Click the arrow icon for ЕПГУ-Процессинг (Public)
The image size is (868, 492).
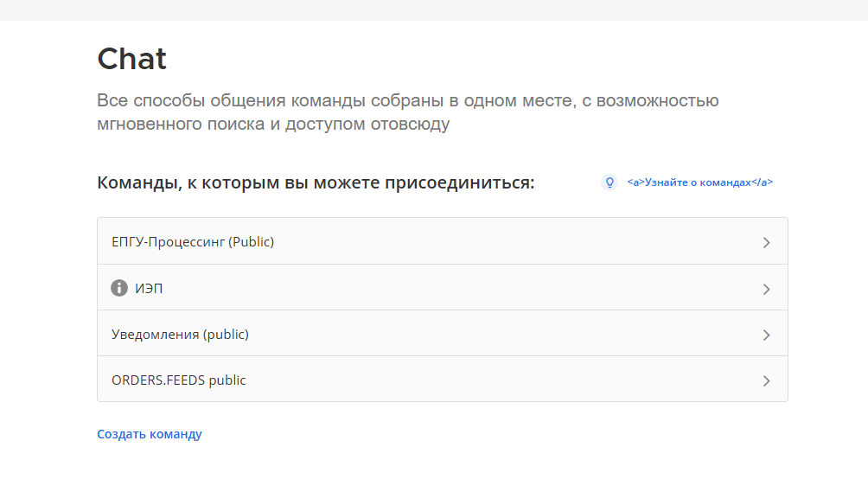pyautogui.click(x=766, y=242)
